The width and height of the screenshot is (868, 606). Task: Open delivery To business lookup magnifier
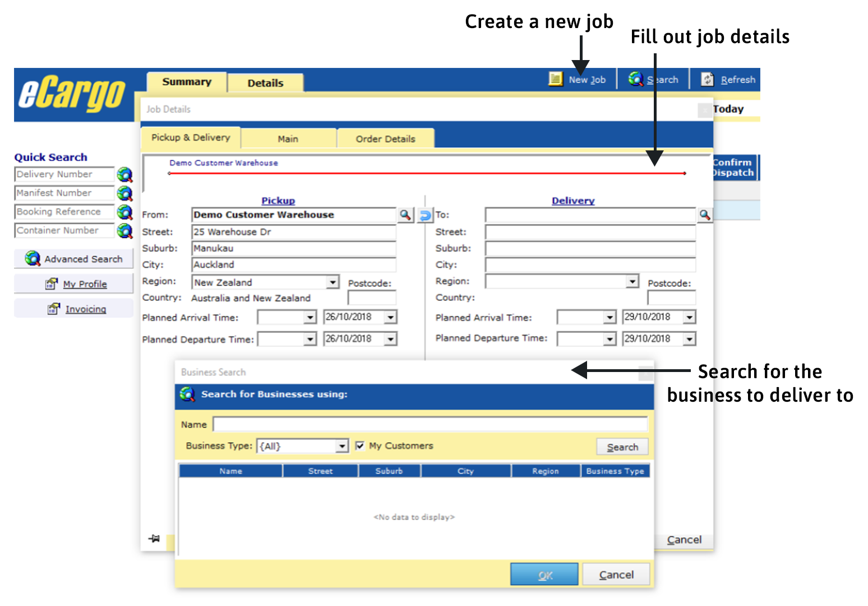(x=705, y=215)
